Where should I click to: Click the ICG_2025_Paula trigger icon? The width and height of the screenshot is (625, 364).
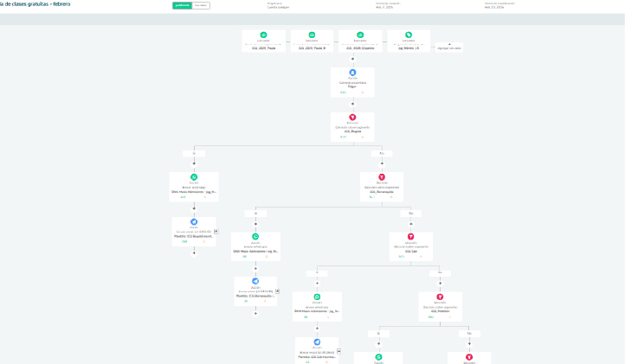[264, 35]
